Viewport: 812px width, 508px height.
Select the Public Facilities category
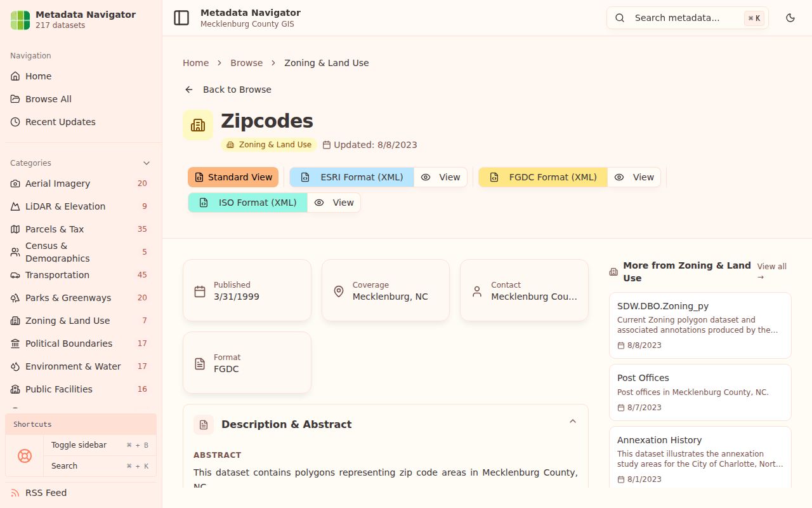coord(81,389)
